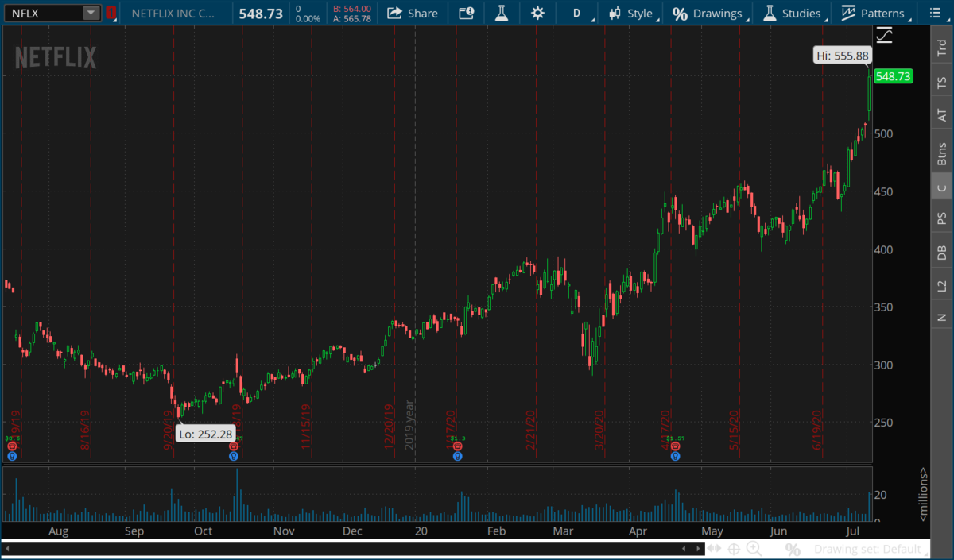Open the Studies menu

point(793,13)
